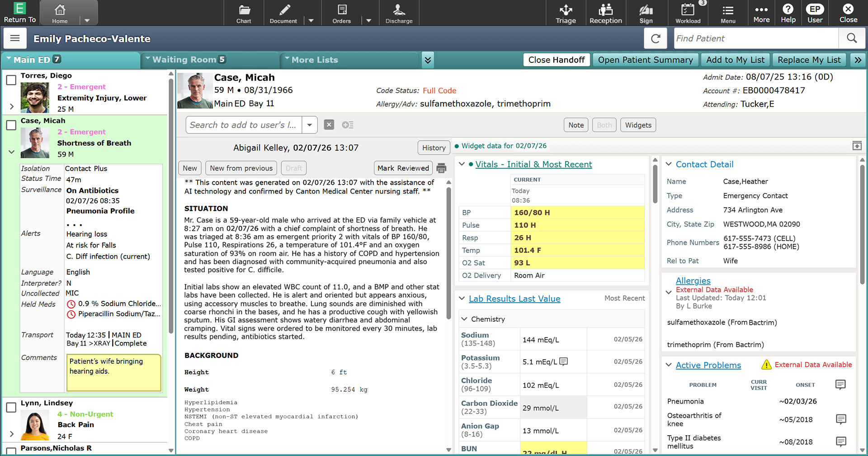The width and height of the screenshot is (868, 456).
Task: Check the box for Torres, Diego
Action: (11, 80)
